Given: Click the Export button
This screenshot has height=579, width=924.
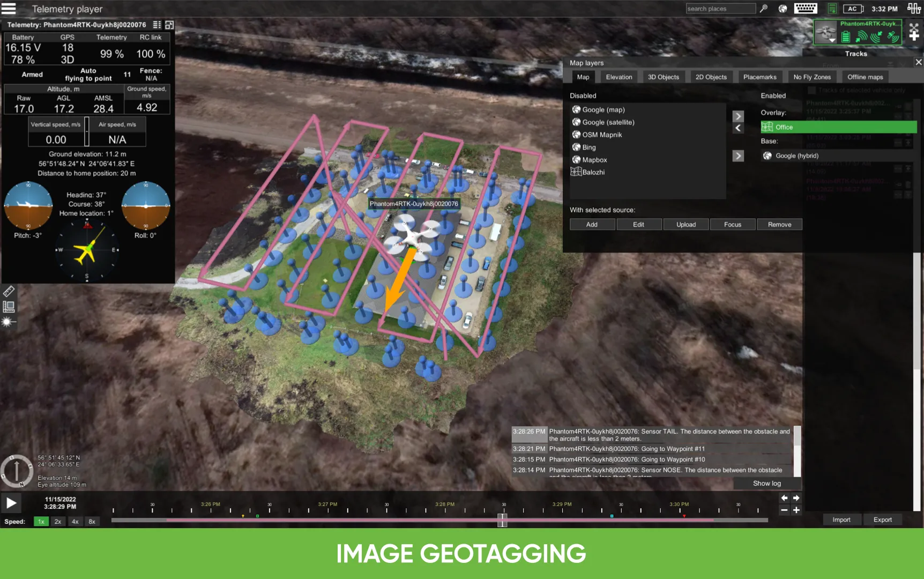Looking at the screenshot, I should (882, 519).
